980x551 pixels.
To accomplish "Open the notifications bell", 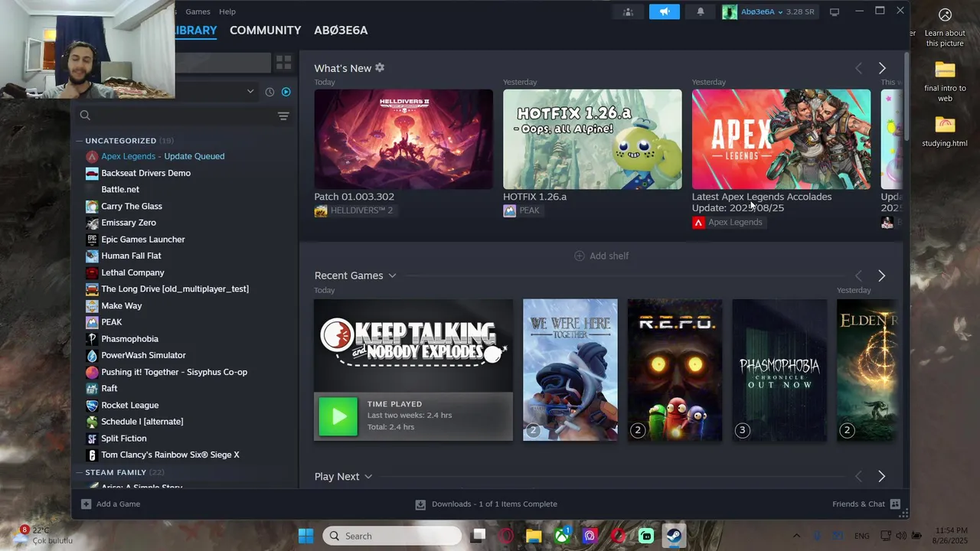I will (x=700, y=11).
